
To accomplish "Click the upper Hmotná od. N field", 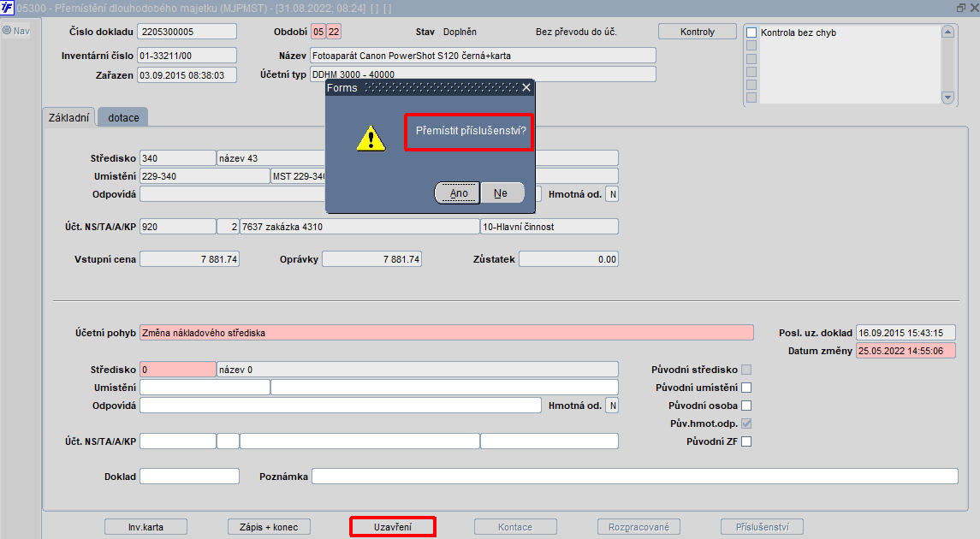I will tap(613, 194).
